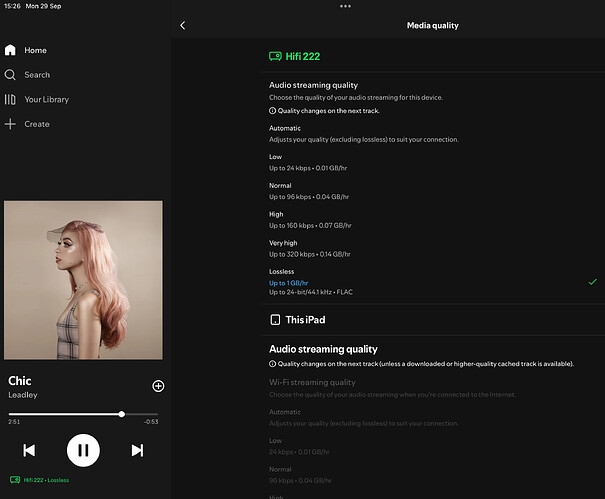The height and width of the screenshot is (499, 605).
Task: Select Low quality for Hifi 222
Action: click(432, 162)
